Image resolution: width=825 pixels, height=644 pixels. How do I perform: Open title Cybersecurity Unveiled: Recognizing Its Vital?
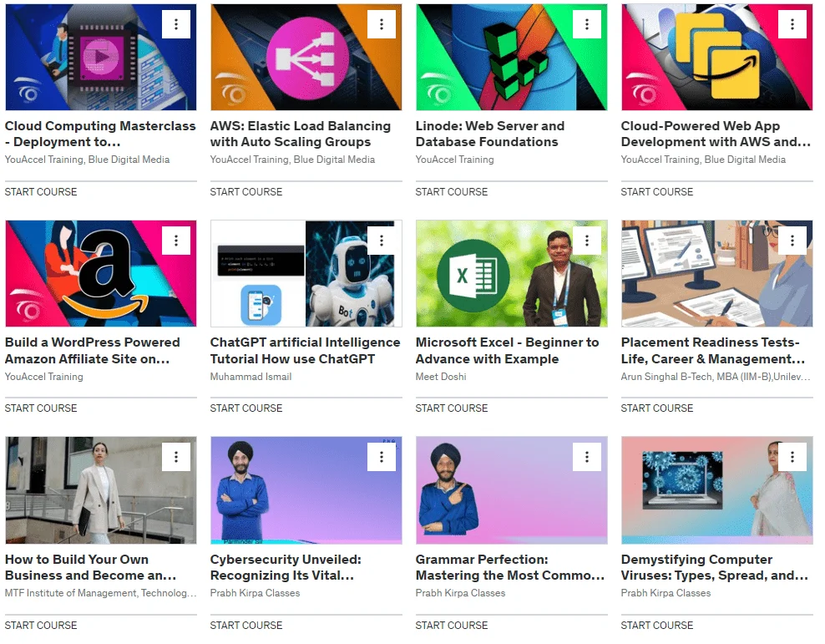[x=286, y=567]
